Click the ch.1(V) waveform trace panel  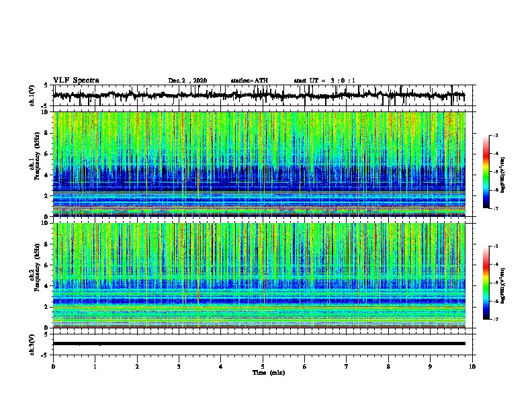[x=263, y=95]
